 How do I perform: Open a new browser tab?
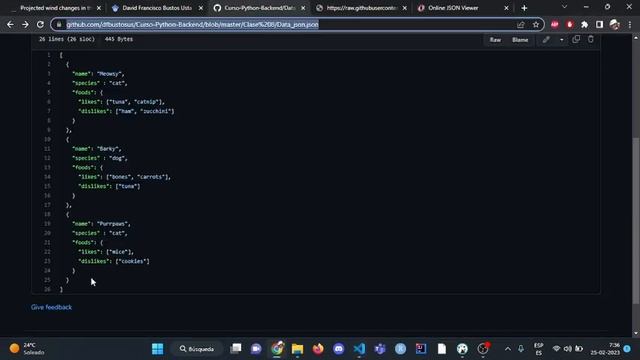pyautogui.click(x=524, y=8)
